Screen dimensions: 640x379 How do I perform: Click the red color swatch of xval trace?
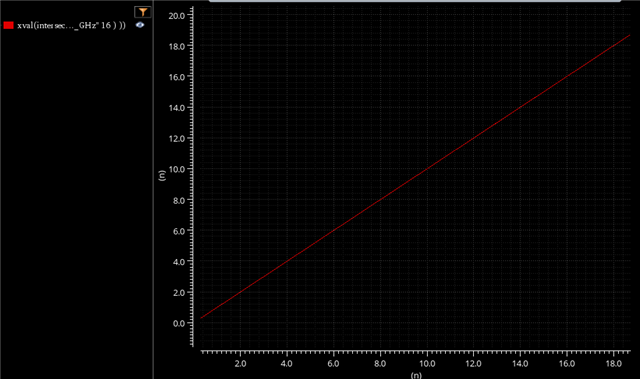(x=9, y=25)
